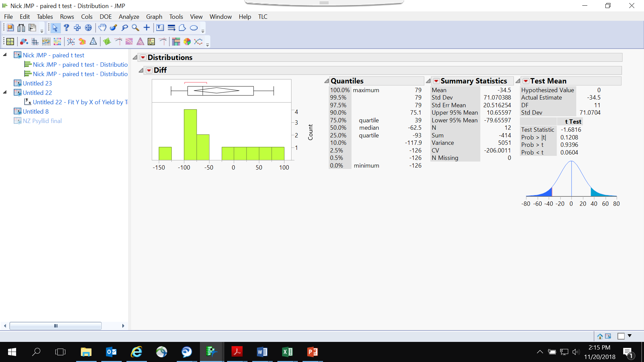Select the Magnifier zoom tool
Viewport: 644px width, 362px height.
pyautogui.click(x=136, y=28)
